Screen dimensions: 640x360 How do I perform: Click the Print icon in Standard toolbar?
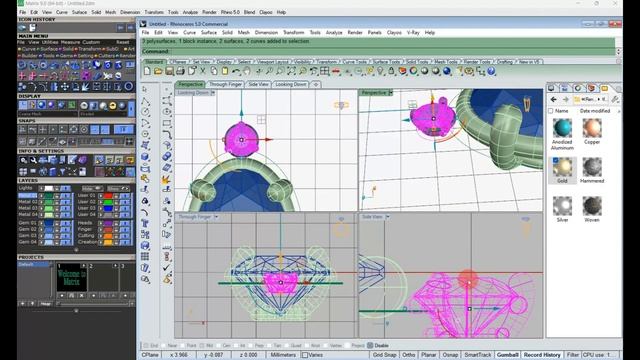tap(180, 71)
